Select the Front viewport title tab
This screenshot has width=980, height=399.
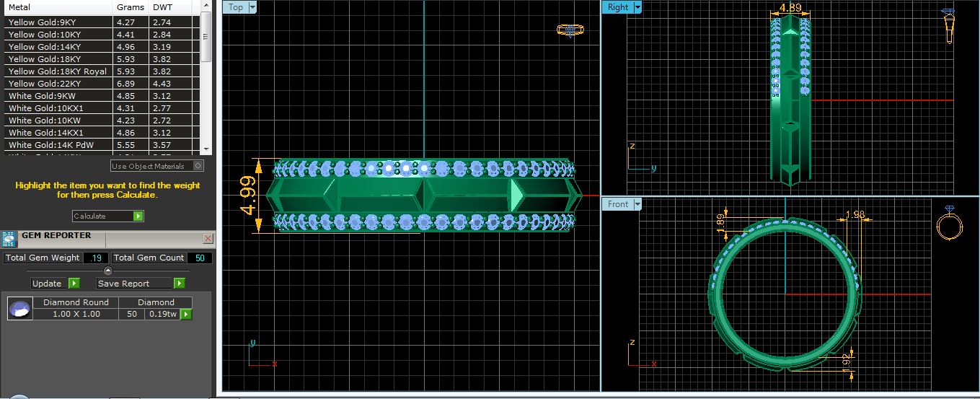[x=617, y=204]
